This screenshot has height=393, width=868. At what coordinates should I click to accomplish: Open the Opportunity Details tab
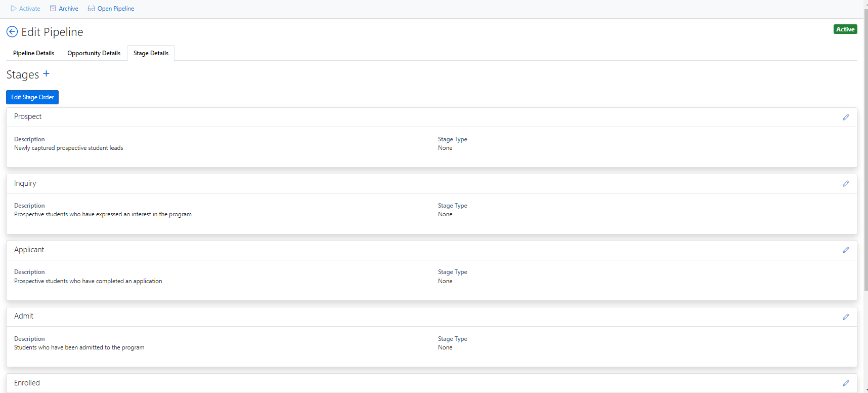click(94, 53)
